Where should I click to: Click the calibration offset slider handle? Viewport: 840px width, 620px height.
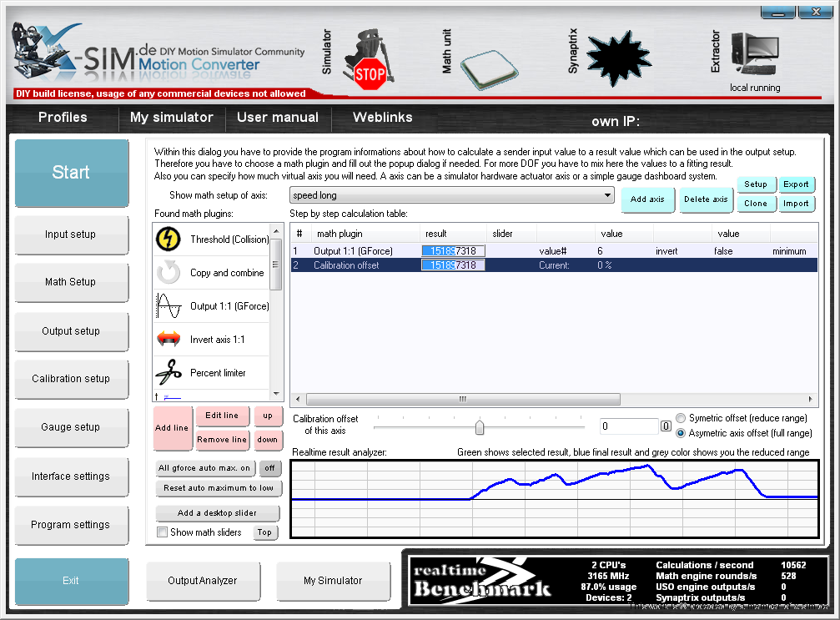pos(480,427)
